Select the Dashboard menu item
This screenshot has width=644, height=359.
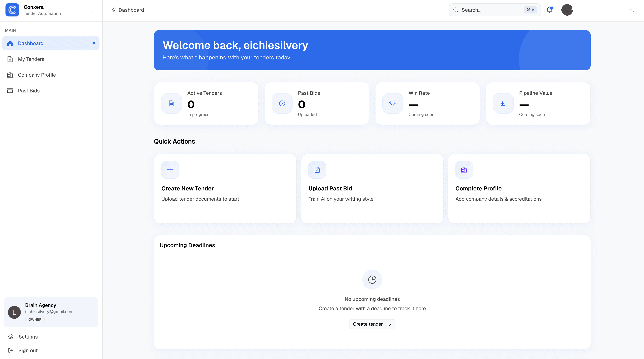31,43
